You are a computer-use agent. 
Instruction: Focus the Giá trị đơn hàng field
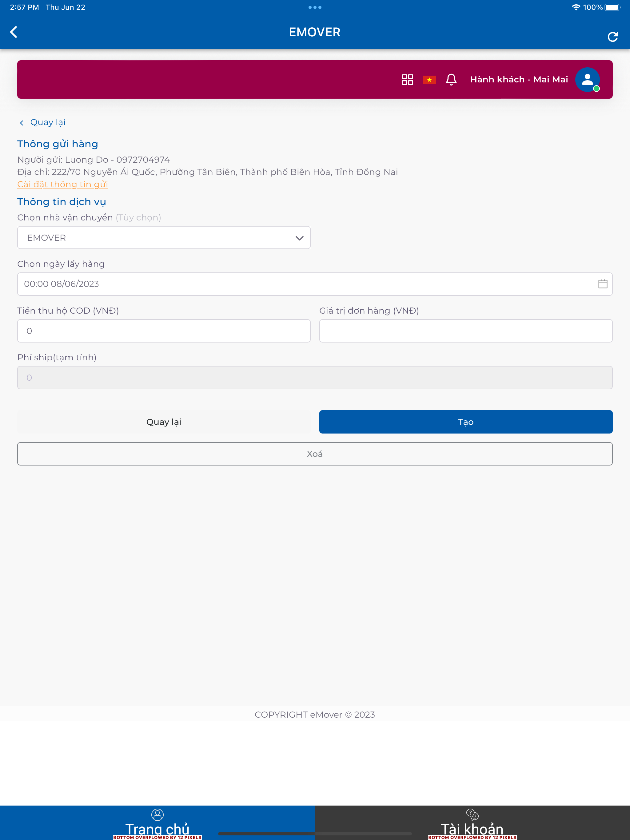point(466,331)
